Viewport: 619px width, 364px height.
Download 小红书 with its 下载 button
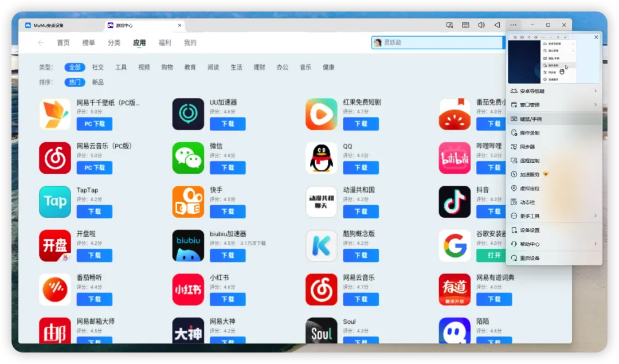coord(228,299)
